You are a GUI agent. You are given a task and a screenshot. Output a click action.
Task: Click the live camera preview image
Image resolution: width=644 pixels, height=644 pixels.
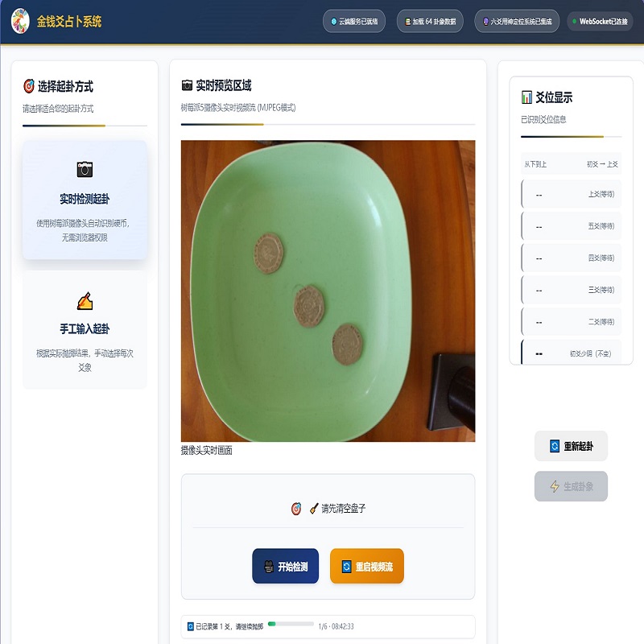point(328,291)
